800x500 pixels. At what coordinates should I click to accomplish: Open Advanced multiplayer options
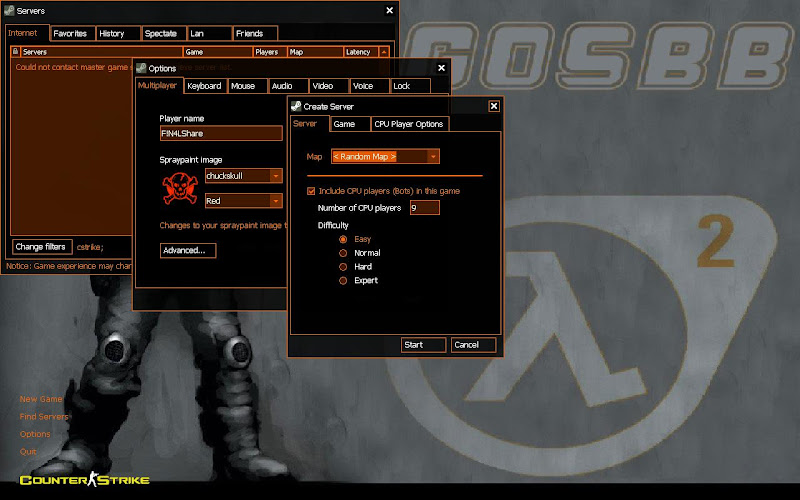coord(188,251)
